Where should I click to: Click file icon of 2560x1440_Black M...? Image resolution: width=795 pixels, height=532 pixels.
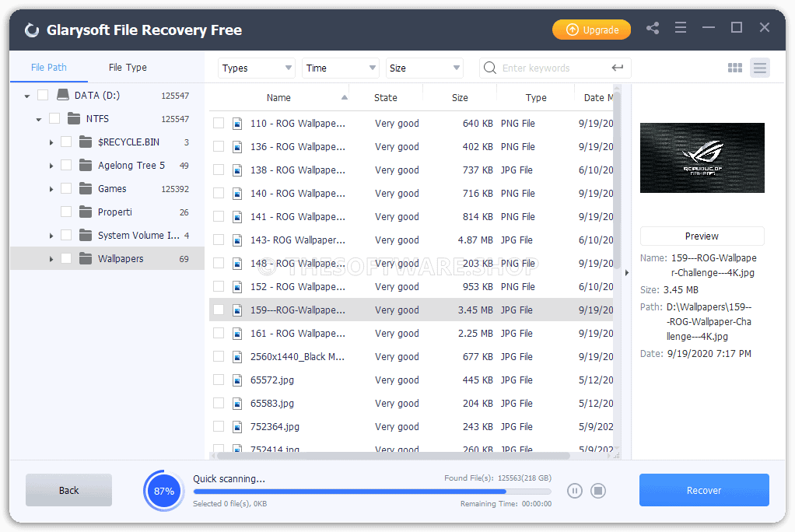(237, 356)
